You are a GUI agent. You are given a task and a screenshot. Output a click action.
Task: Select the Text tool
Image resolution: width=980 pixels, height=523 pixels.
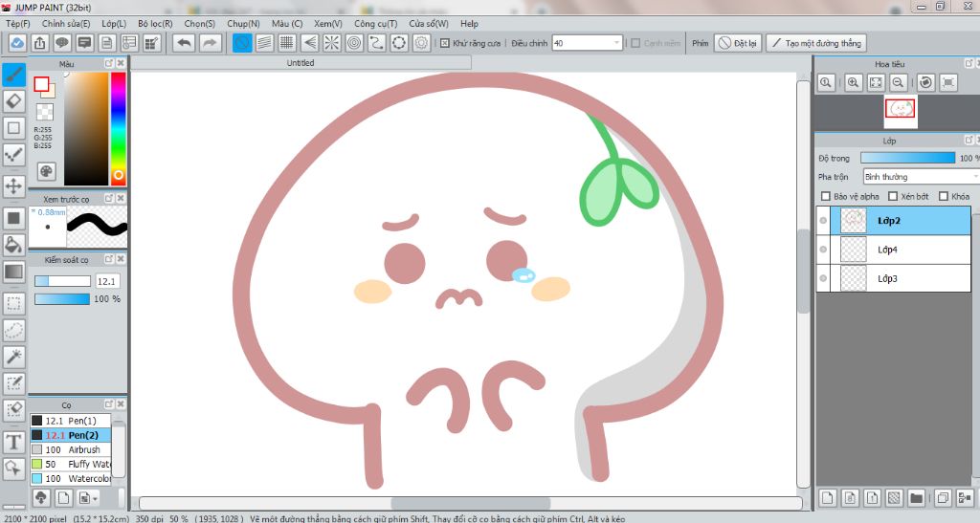point(13,442)
